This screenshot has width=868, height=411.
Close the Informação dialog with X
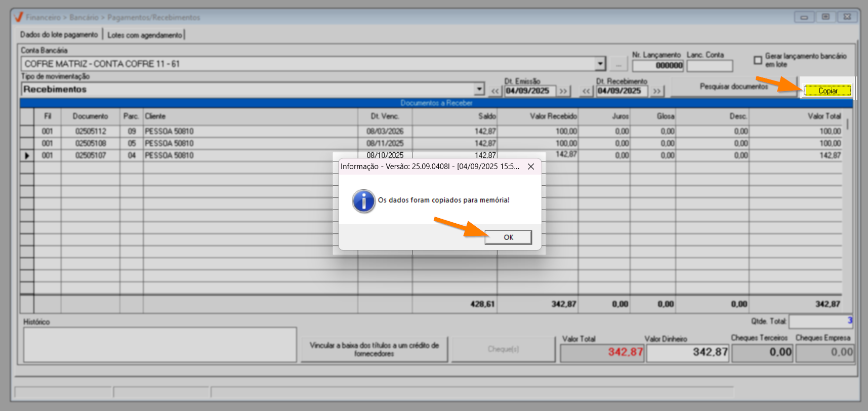tap(530, 167)
